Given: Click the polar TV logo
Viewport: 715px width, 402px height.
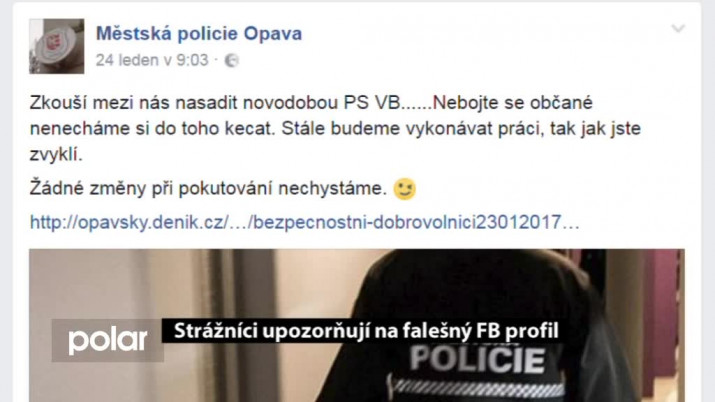Looking at the screenshot, I should [x=108, y=340].
